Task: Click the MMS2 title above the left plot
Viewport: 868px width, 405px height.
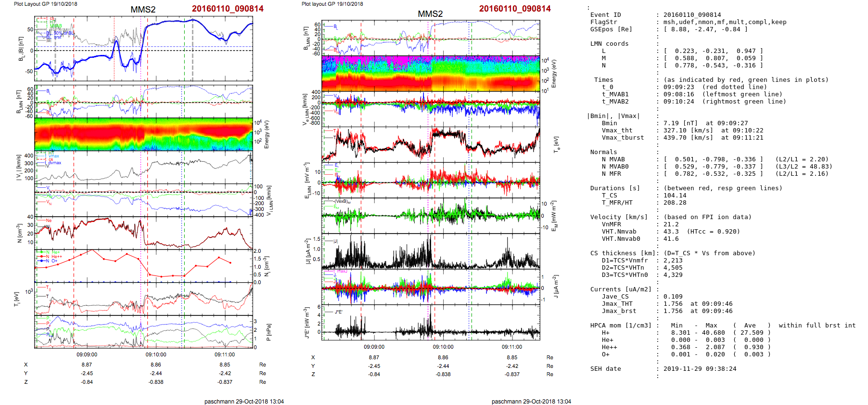Action: pos(143,10)
